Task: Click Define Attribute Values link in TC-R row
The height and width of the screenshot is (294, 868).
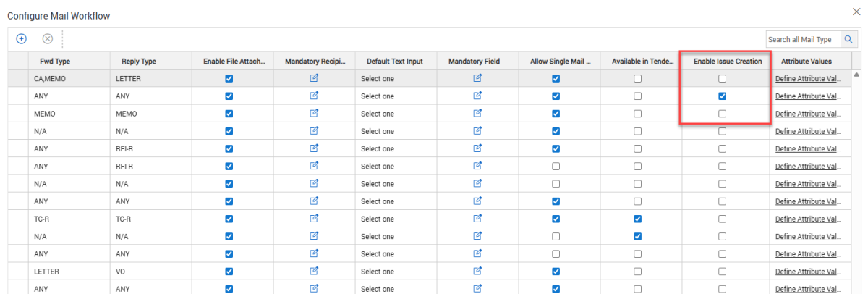Action: click(x=807, y=219)
